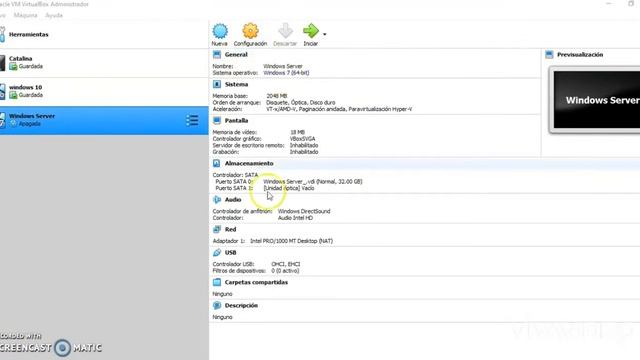
Task: Open the USB section heading
Action: [230, 253]
